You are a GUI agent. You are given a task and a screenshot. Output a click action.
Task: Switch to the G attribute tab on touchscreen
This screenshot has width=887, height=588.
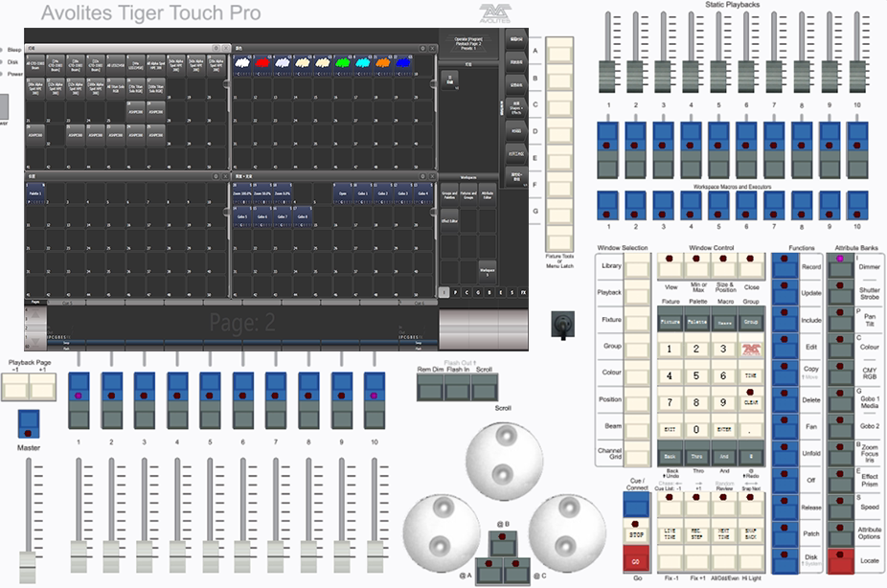[x=478, y=292]
